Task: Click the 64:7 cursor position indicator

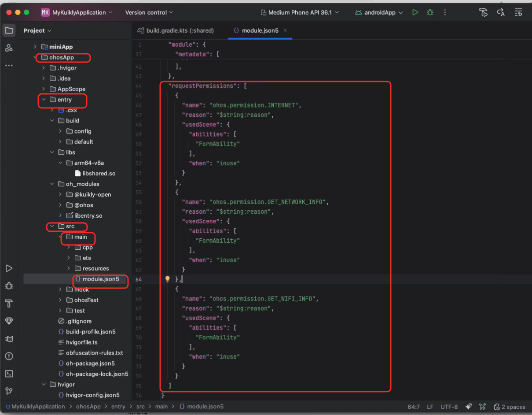Action: [414, 407]
